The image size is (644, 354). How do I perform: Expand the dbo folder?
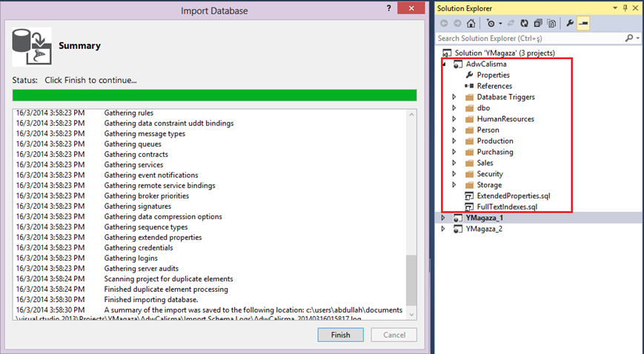click(x=454, y=108)
